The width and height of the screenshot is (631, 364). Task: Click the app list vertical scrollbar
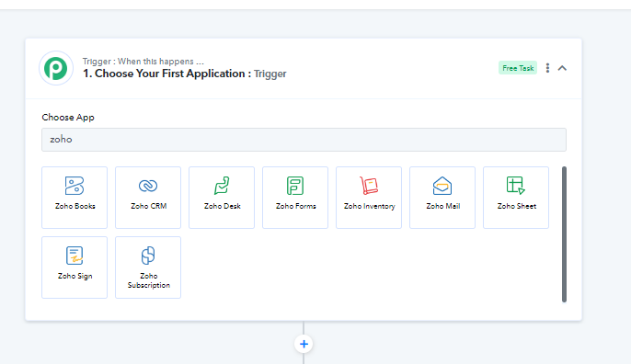pos(564,234)
